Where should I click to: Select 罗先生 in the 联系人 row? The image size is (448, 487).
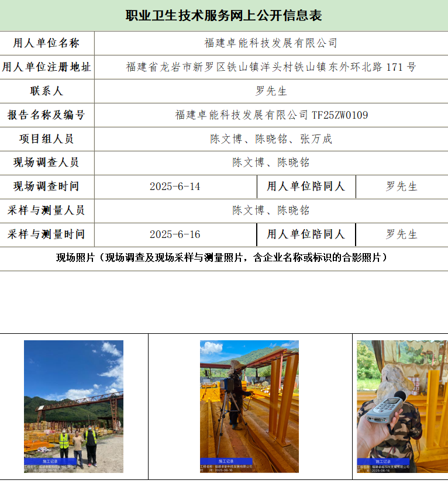271,91
